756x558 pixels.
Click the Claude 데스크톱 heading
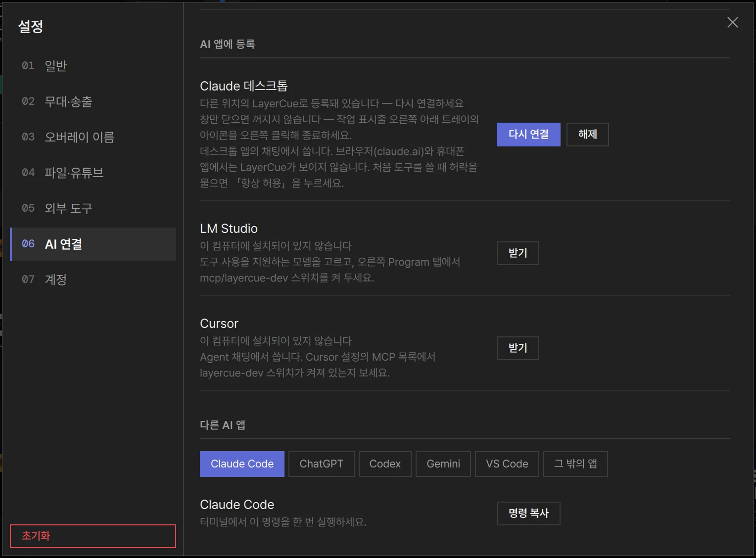click(x=244, y=86)
